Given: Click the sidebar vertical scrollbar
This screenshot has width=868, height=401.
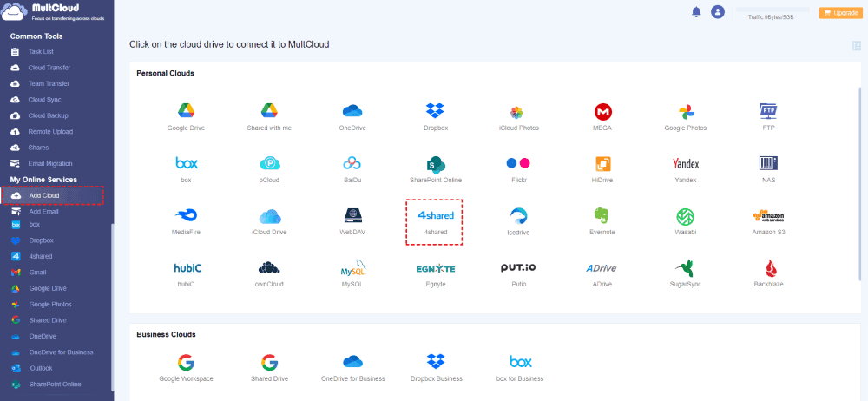Looking at the screenshot, I should pos(112,307).
